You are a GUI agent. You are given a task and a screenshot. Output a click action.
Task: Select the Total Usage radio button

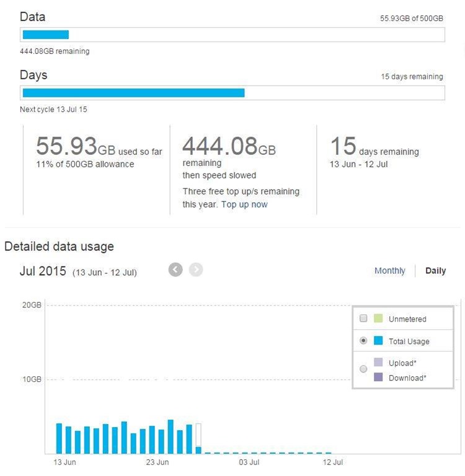[363, 341]
